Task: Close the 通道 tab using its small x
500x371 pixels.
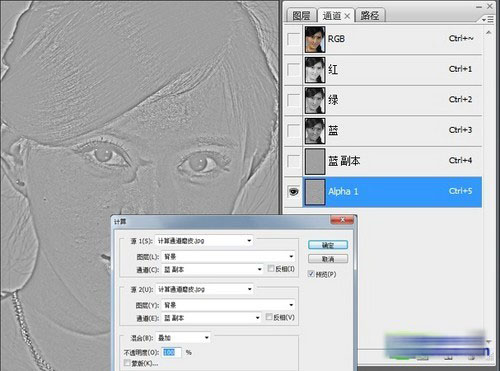Action: click(347, 16)
